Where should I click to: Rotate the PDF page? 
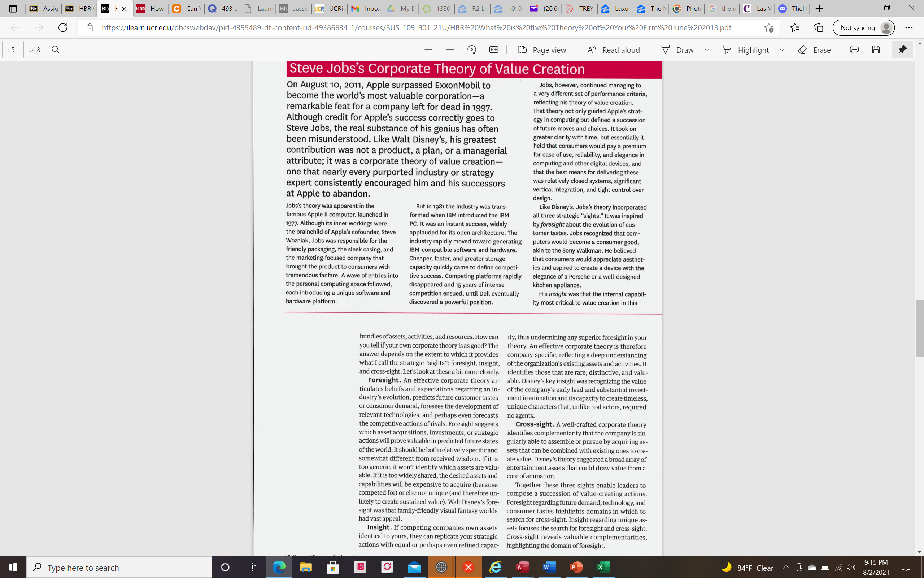point(471,50)
